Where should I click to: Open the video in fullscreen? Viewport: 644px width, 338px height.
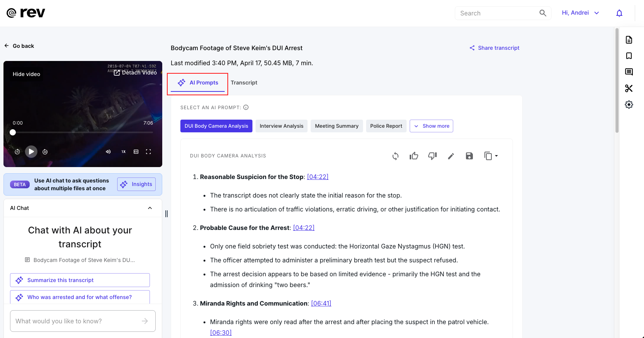click(x=148, y=152)
